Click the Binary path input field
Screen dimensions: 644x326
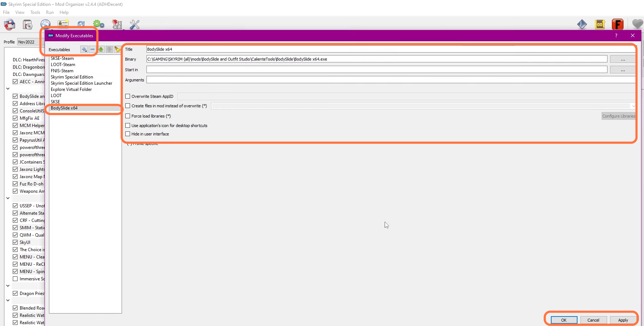click(377, 59)
